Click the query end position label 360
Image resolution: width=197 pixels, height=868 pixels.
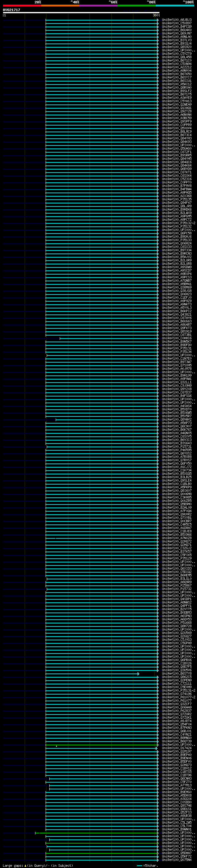(155, 15)
